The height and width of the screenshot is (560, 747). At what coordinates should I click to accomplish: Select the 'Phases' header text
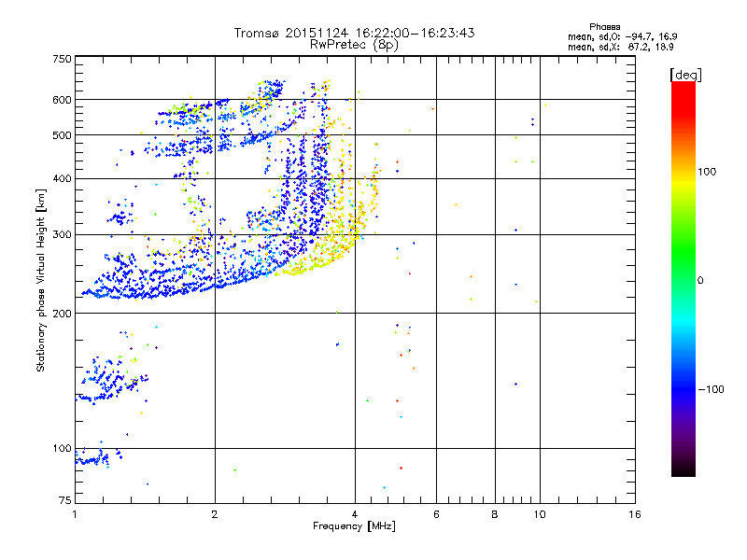click(604, 27)
